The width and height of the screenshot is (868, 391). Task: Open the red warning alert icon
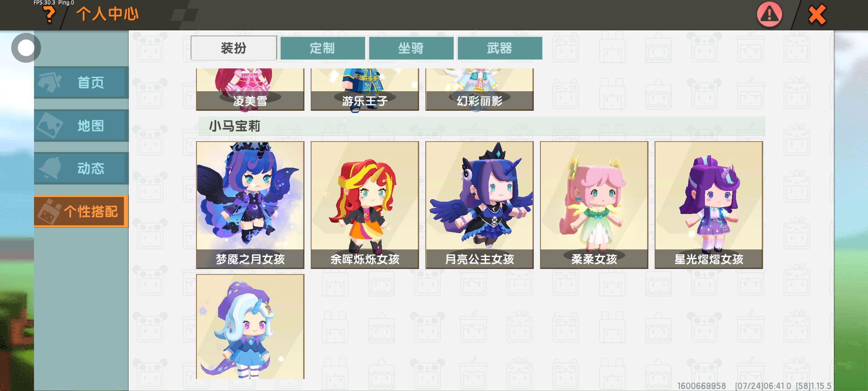click(x=769, y=14)
